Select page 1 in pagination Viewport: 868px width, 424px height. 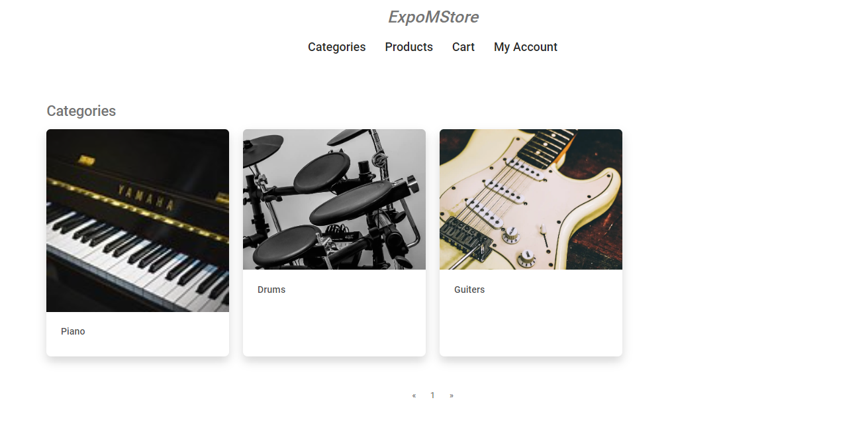coord(432,396)
